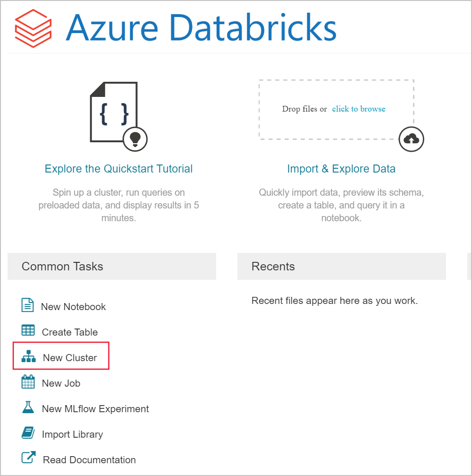Click the Databricks stacked layers logo
The image size is (472, 476).
coord(33,28)
